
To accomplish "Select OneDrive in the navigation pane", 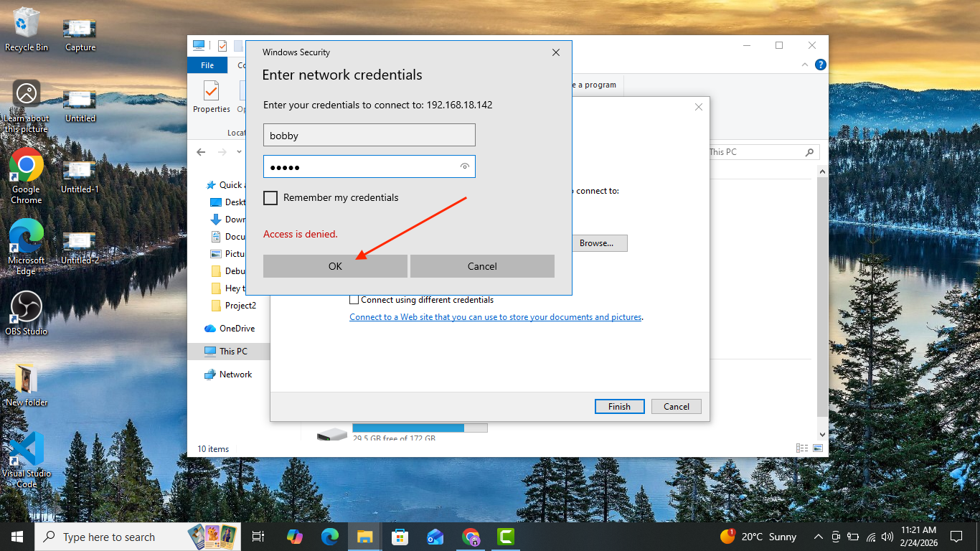I will pos(236,329).
